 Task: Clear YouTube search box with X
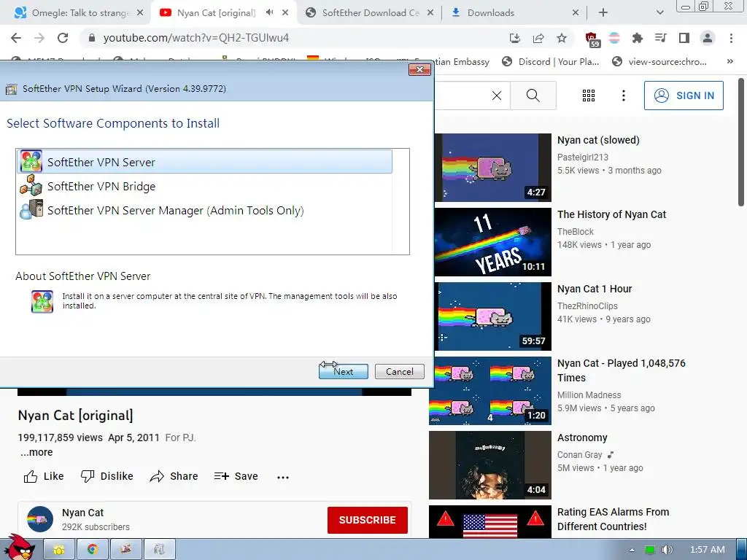coord(496,96)
